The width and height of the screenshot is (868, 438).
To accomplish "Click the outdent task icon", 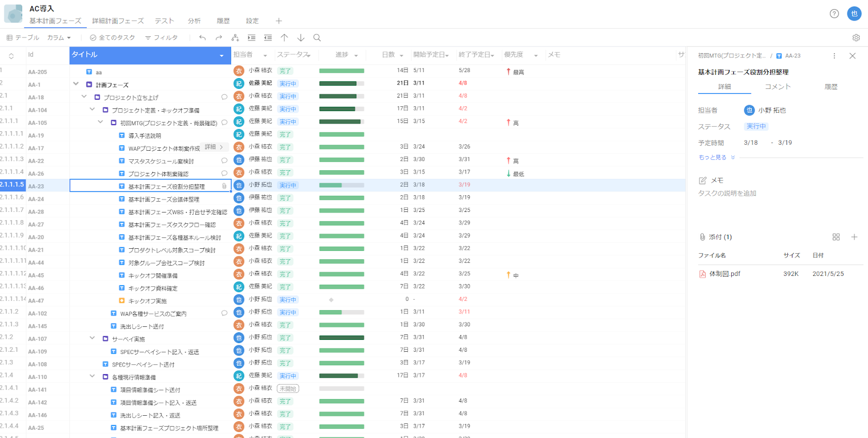I will coord(268,38).
